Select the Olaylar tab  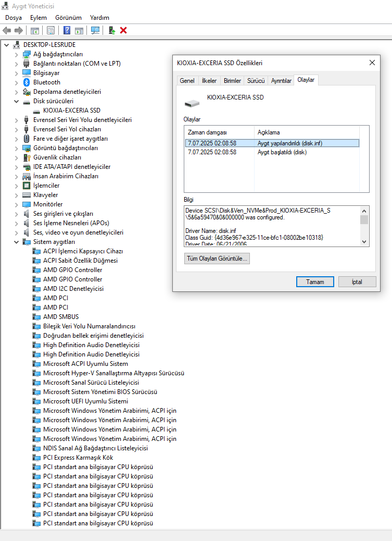(x=306, y=80)
